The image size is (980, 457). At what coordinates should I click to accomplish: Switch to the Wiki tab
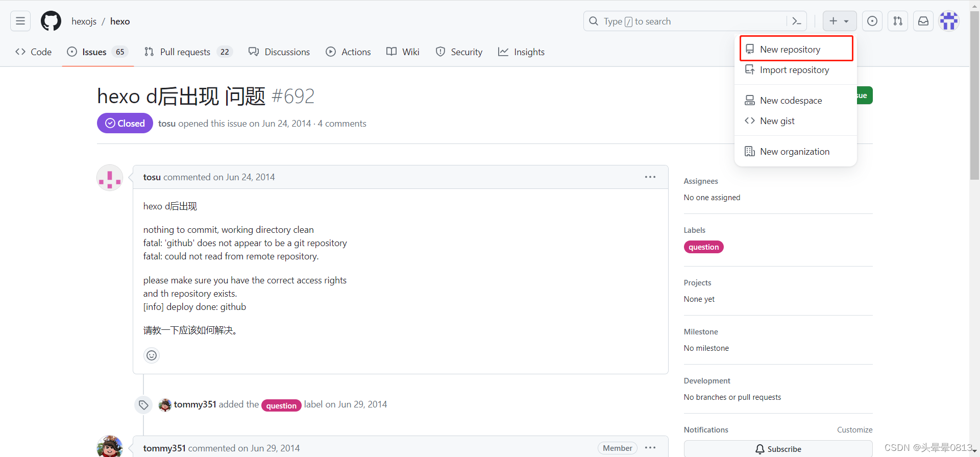pos(403,52)
